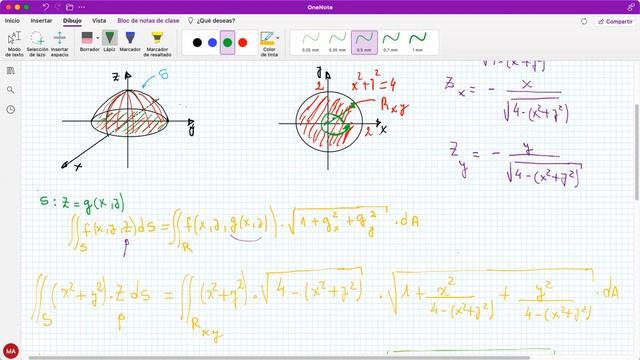Set pen thickness to 0.5 mm
640x360 pixels.
(364, 42)
